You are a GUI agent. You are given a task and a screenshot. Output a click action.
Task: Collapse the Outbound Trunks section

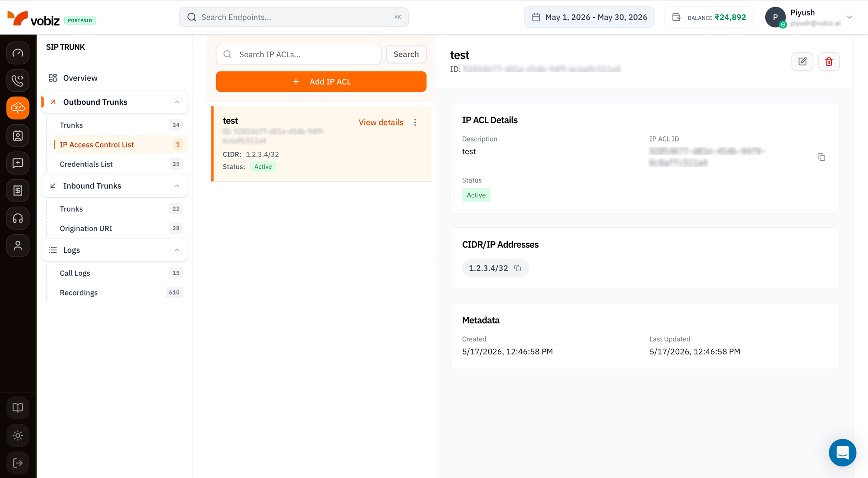[177, 102]
